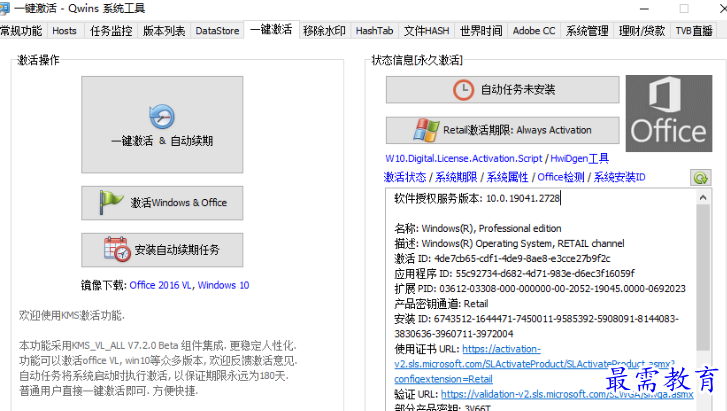Image resolution: width=727 pixels, height=411 pixels.
Task: Click the green refresh icon button
Action: coord(700,177)
